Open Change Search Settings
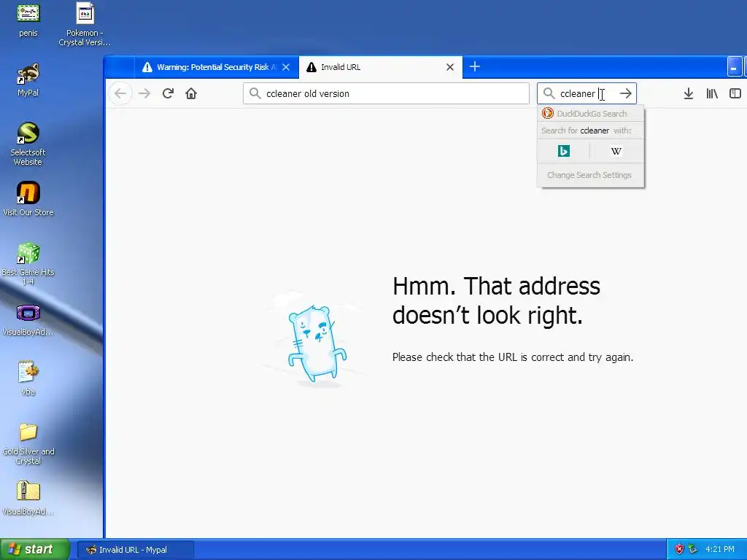The image size is (747, 560). pyautogui.click(x=591, y=175)
